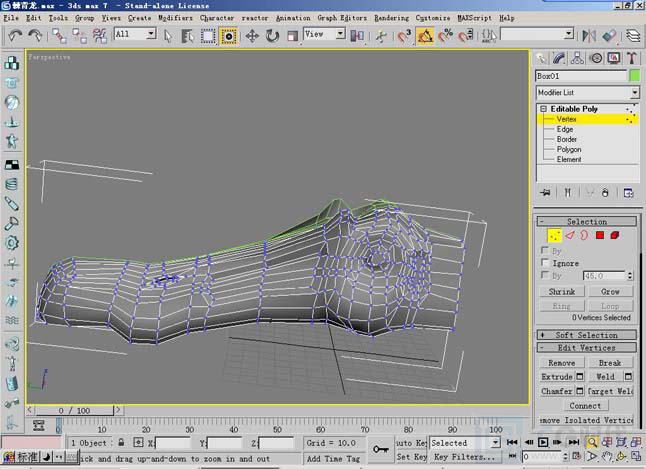Viewport: 646px width, 469px height.
Task: Click the Mirror tool icon
Action: tap(589, 36)
